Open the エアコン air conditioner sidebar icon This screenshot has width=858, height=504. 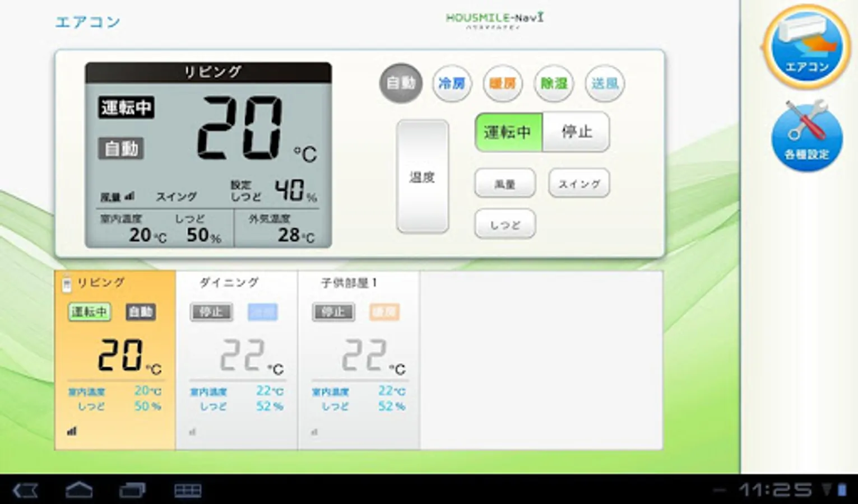tap(806, 47)
